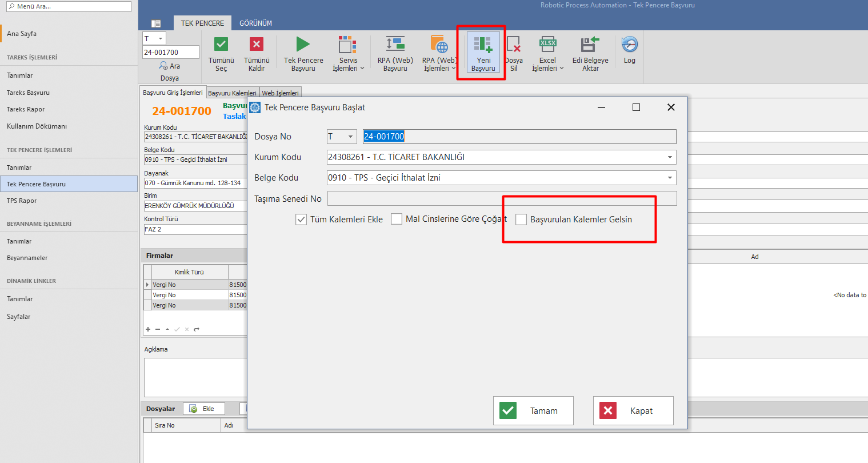Go to Ana Sayfa in sidebar
This screenshot has height=463, width=868.
coord(22,34)
